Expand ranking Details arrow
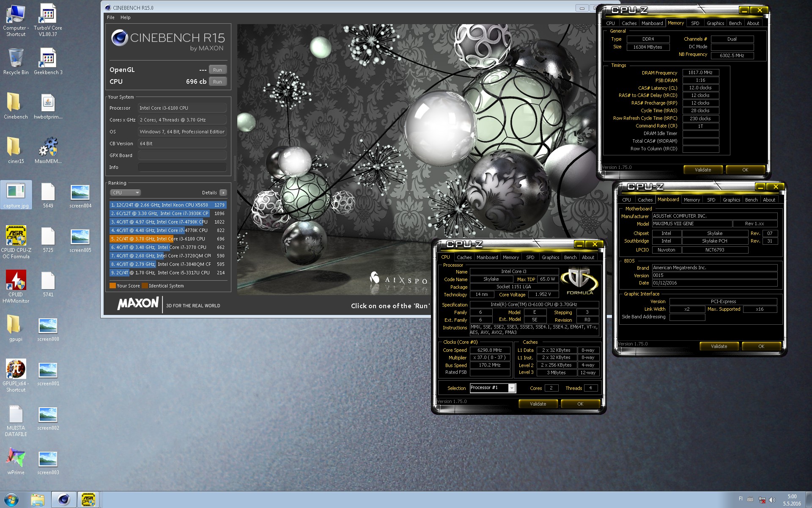The height and width of the screenshot is (508, 812). [223, 193]
